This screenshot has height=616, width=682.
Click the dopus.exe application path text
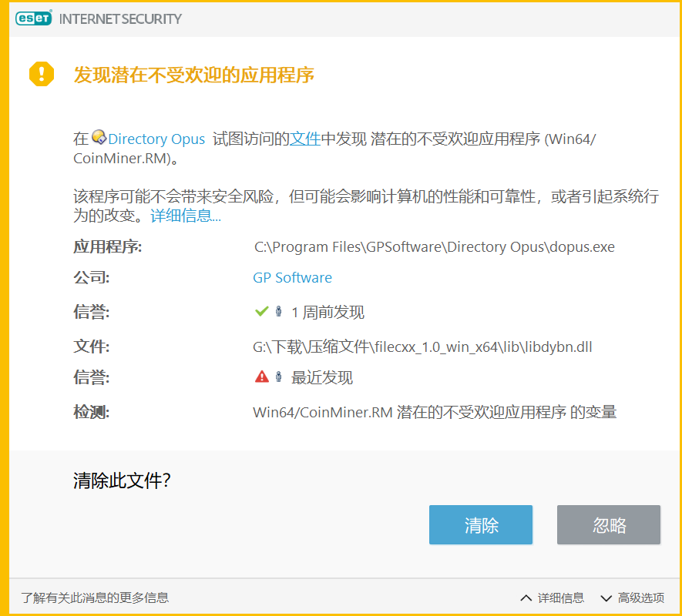pyautogui.click(x=434, y=247)
